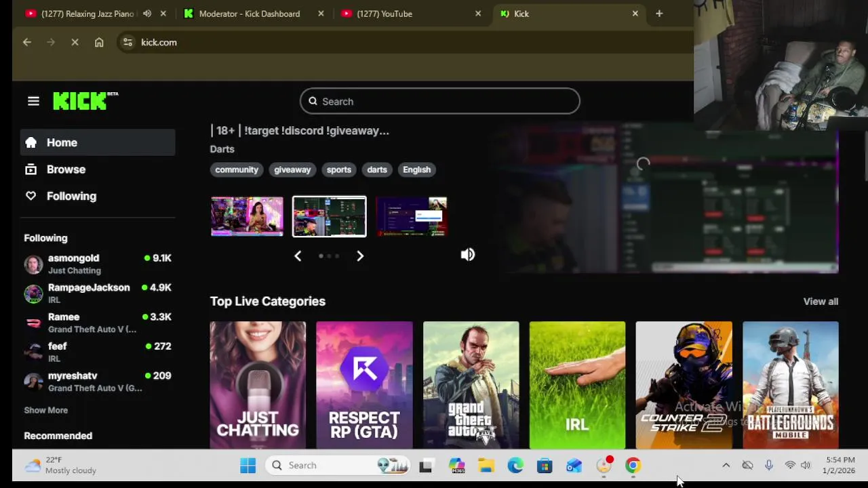Click the Home icon in the sidebar
The image size is (868, 488).
point(31,142)
